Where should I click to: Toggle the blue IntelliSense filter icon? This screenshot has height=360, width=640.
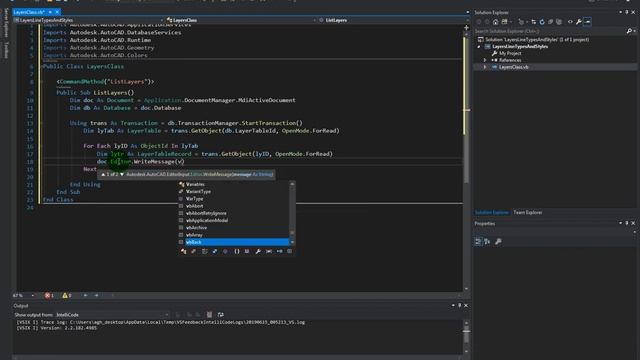(215, 251)
